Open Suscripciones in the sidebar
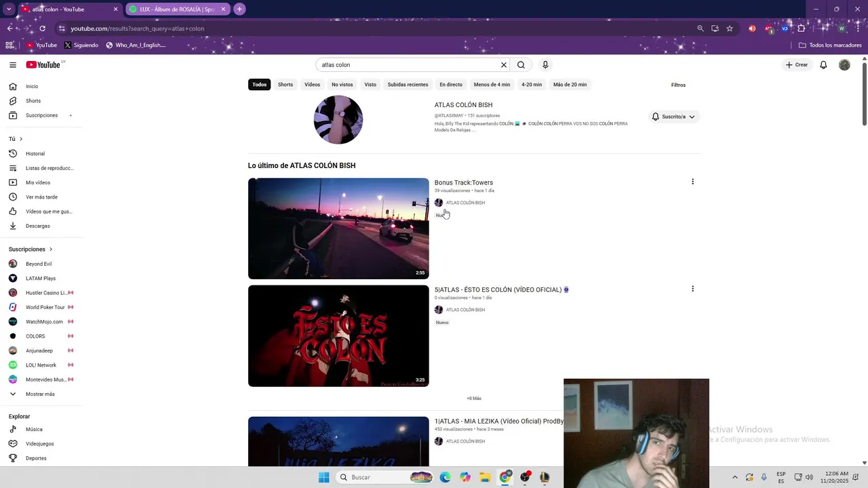Screen dimensions: 868x488 (x=41, y=115)
